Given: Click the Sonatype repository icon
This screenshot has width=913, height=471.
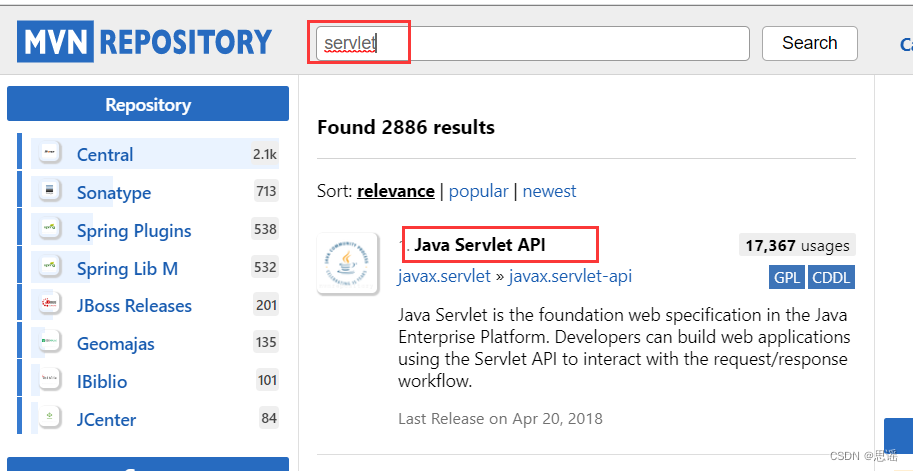Looking at the screenshot, I should (49, 191).
